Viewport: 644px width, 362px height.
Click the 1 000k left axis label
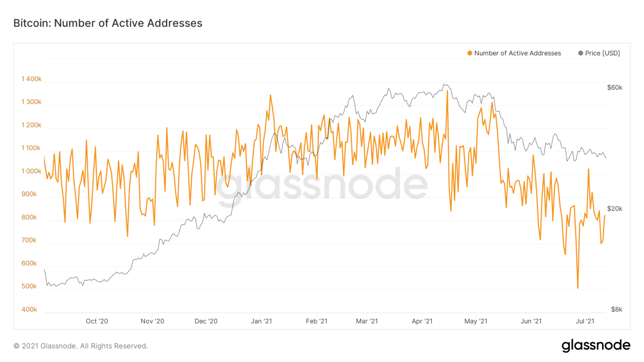point(31,171)
